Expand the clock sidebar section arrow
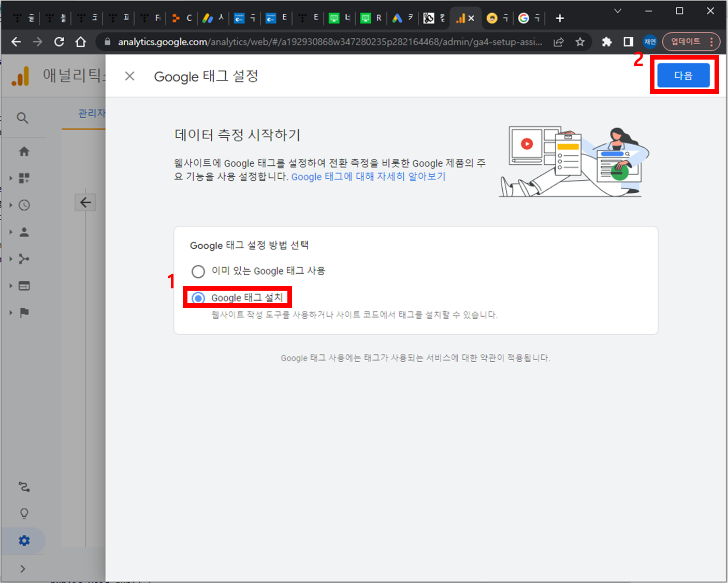Viewport: 728px width, 583px height. (x=11, y=205)
